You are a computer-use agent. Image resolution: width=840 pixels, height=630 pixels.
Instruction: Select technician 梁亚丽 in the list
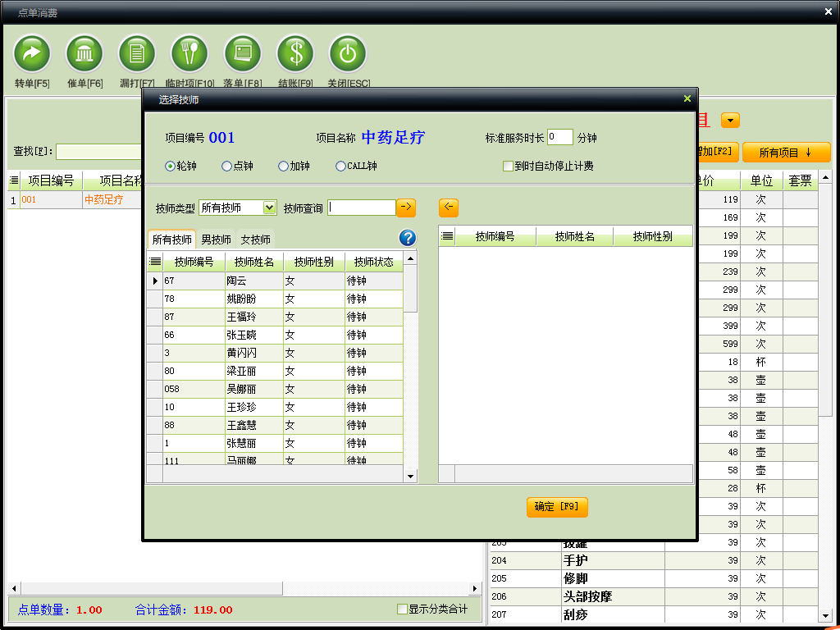coord(276,372)
